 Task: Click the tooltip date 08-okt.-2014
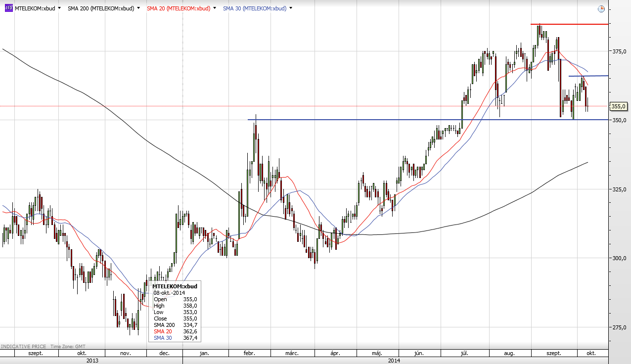click(x=169, y=293)
